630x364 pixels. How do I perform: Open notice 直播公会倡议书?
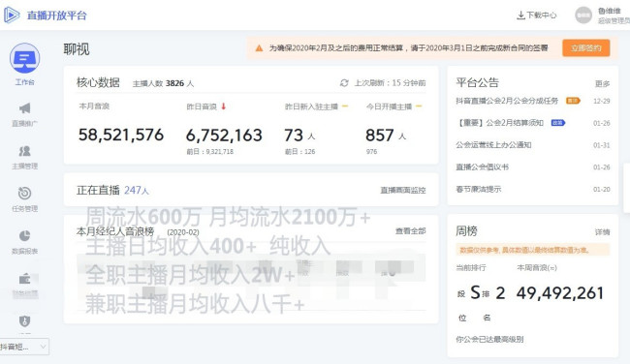[x=482, y=167]
